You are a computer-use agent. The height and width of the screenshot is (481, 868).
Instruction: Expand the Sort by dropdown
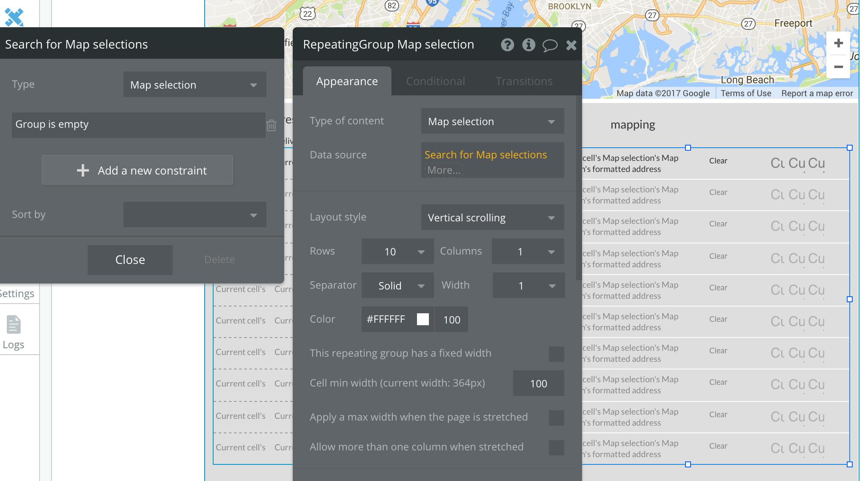[x=194, y=215]
